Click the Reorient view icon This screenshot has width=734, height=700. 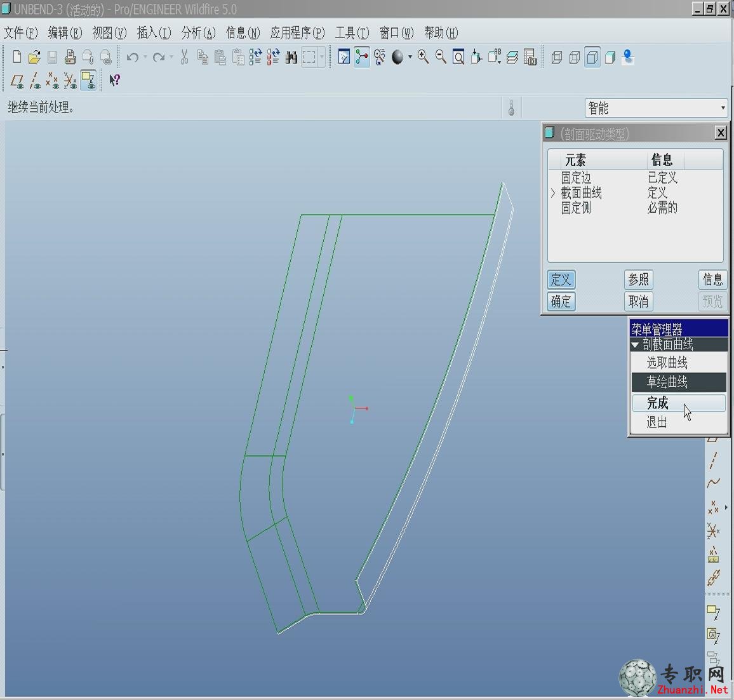476,57
